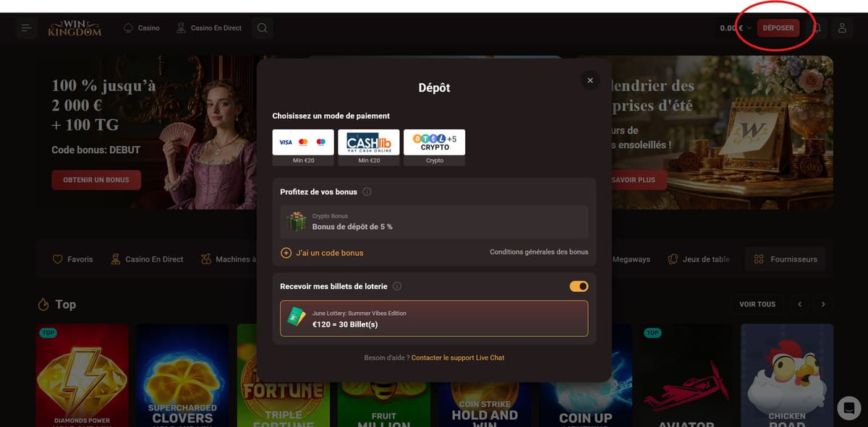Click the DÉPOSER button
This screenshot has height=427, width=868.
coord(778,28)
